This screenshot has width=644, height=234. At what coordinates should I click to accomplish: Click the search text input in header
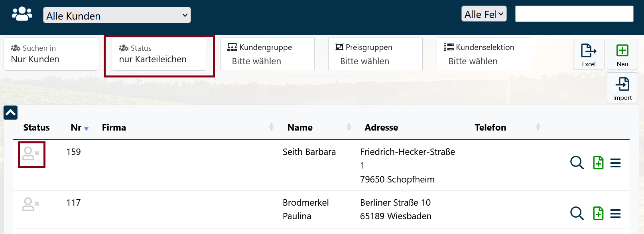point(574,14)
